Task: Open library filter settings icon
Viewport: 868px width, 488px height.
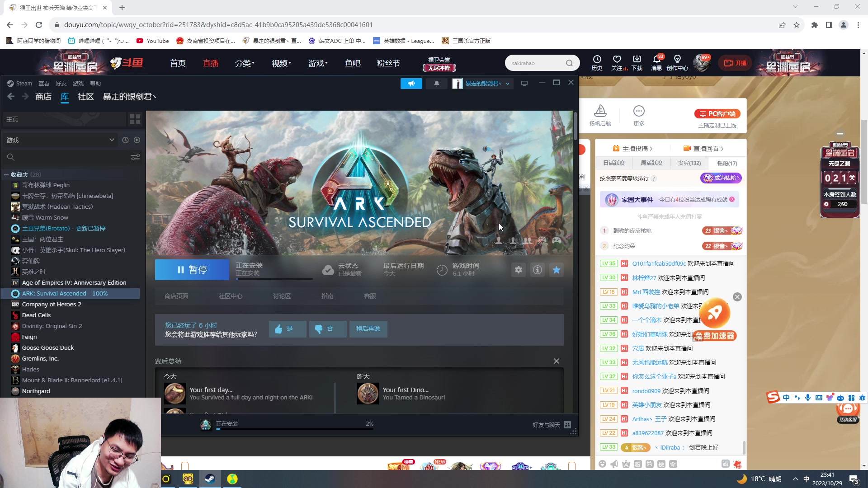Action: pos(135,157)
